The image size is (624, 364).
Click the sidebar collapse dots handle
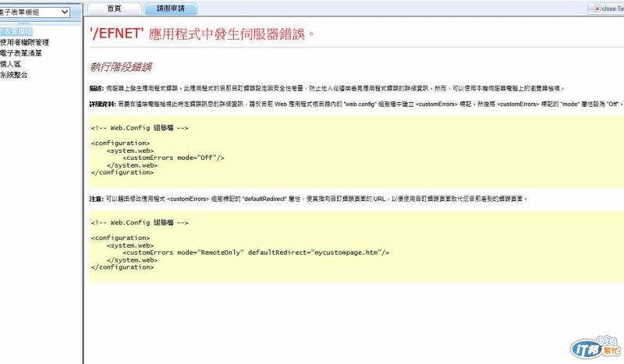point(23,23)
